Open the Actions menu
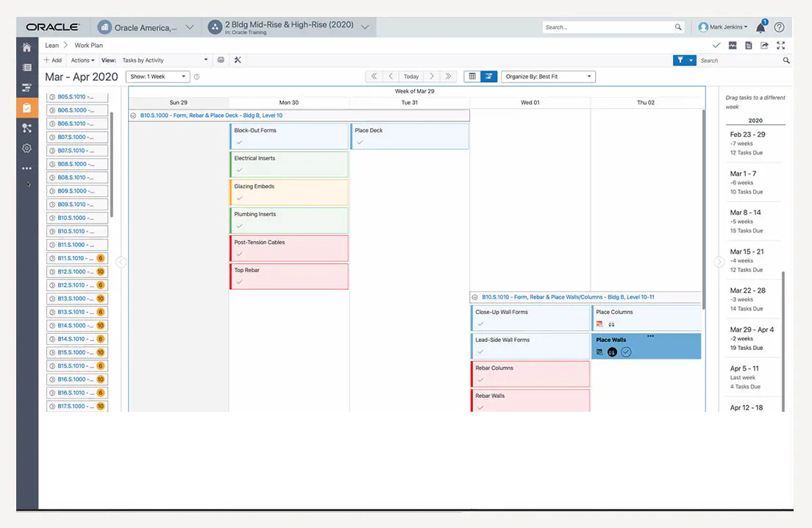This screenshot has height=528, width=812. [82, 60]
